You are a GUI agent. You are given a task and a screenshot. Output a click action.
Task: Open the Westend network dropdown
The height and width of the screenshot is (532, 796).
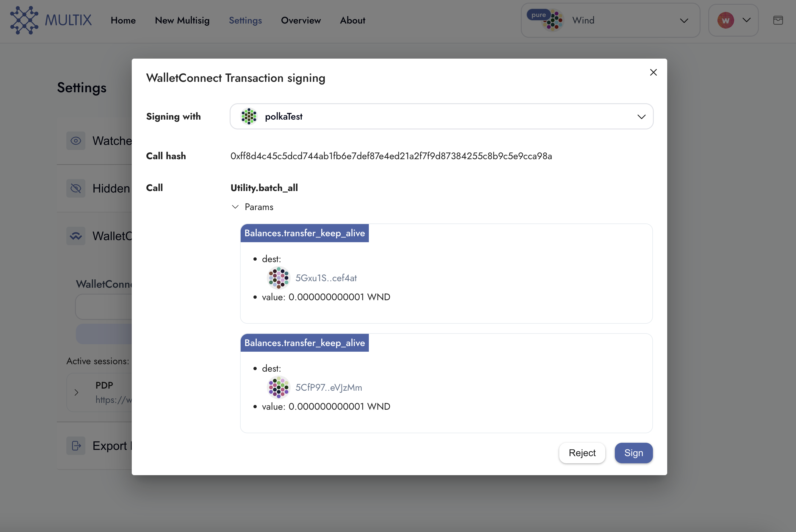click(x=733, y=20)
